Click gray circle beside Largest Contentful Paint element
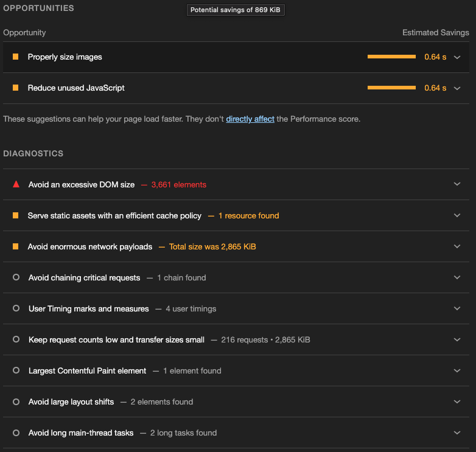Screen dimensions: 476x452 tap(16, 370)
